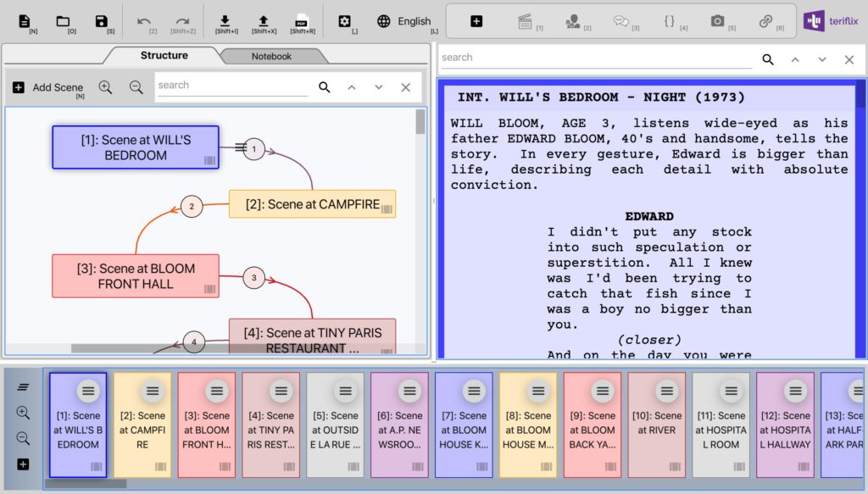This screenshot has height=494, width=868.
Task: Create a new document with the New icon
Action: point(25,21)
